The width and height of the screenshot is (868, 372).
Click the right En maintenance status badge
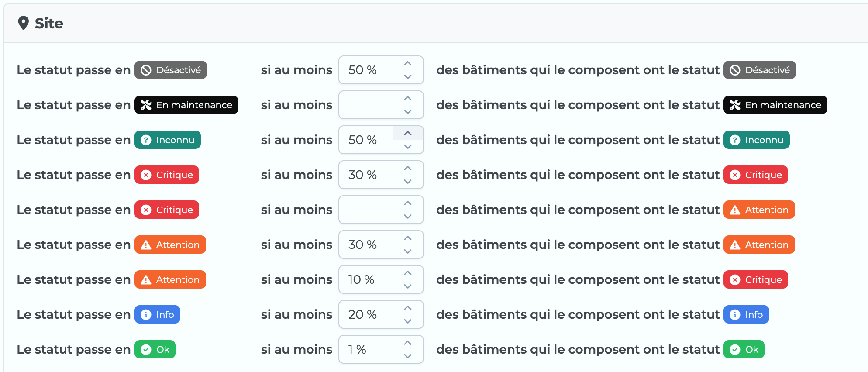(775, 105)
